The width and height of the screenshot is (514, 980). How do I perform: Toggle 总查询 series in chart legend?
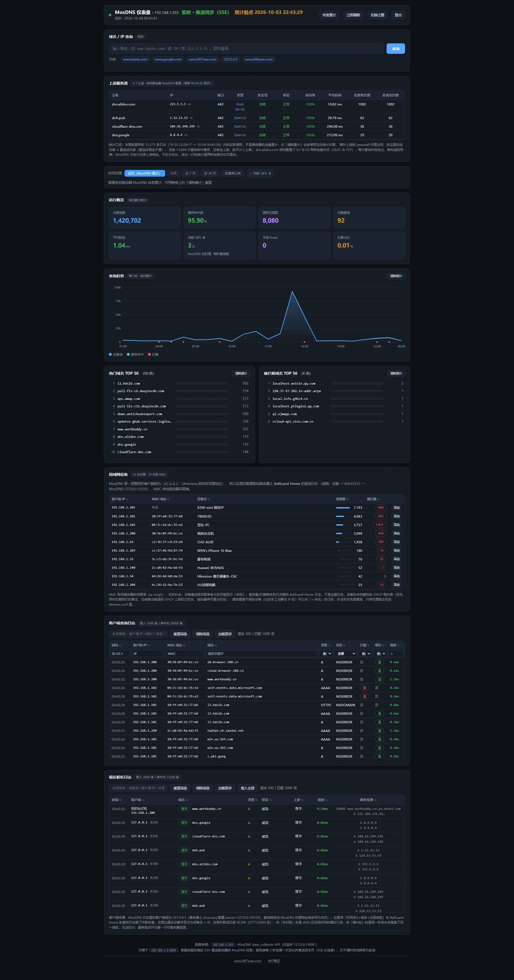(116, 355)
